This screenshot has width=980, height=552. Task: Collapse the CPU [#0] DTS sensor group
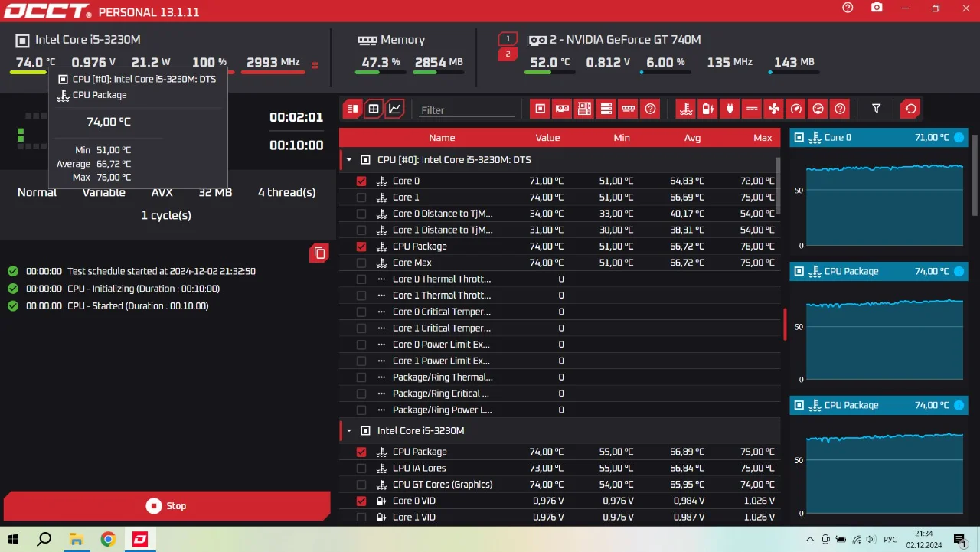coord(349,160)
